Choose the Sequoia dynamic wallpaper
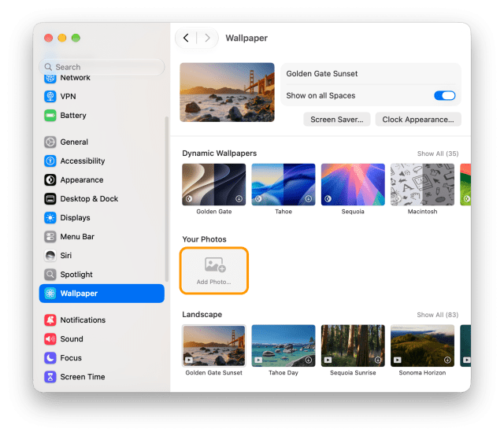 point(353,184)
